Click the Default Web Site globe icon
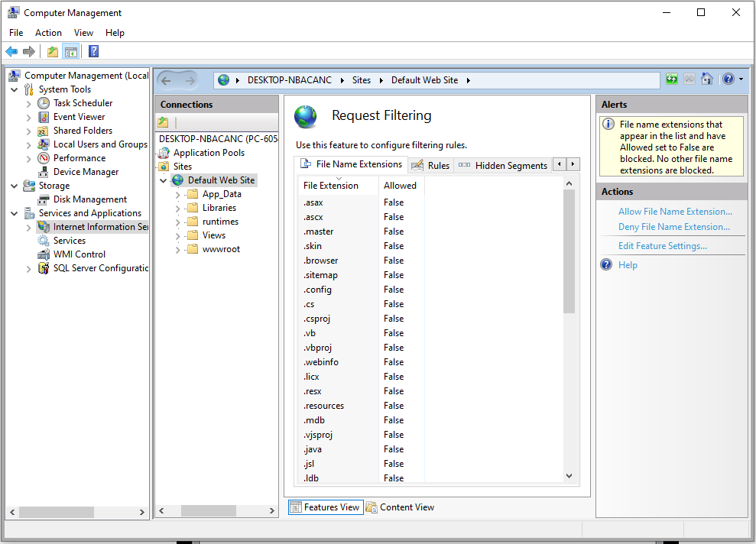The height and width of the screenshot is (544, 756). [x=178, y=180]
